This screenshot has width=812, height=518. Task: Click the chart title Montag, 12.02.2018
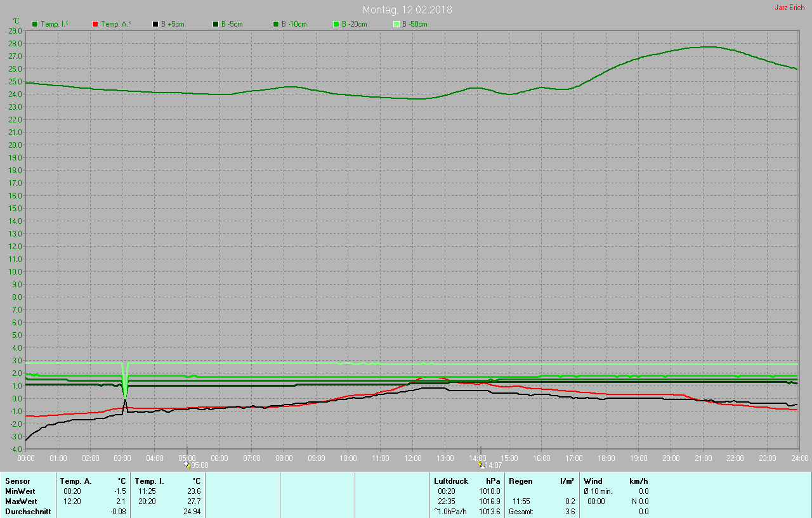pos(407,10)
